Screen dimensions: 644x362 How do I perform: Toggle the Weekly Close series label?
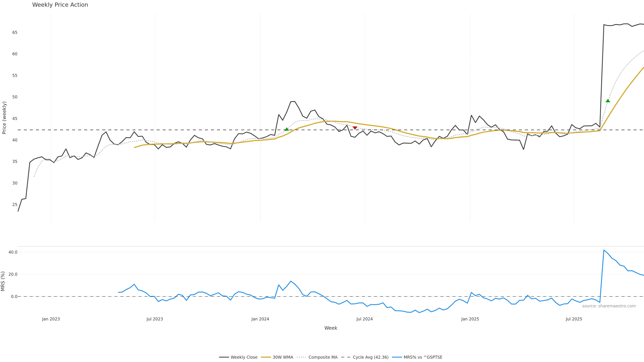[x=244, y=357]
